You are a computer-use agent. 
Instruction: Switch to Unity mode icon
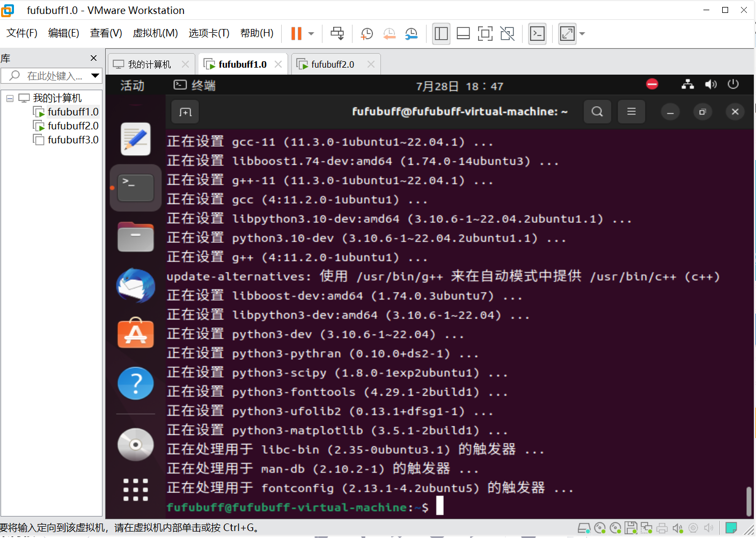pyautogui.click(x=507, y=34)
